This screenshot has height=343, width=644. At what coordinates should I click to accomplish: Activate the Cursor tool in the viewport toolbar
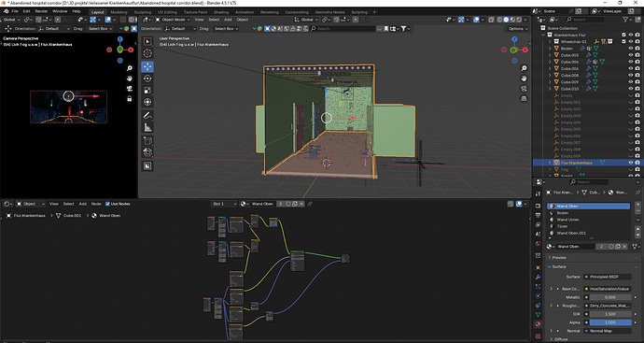coord(147,53)
